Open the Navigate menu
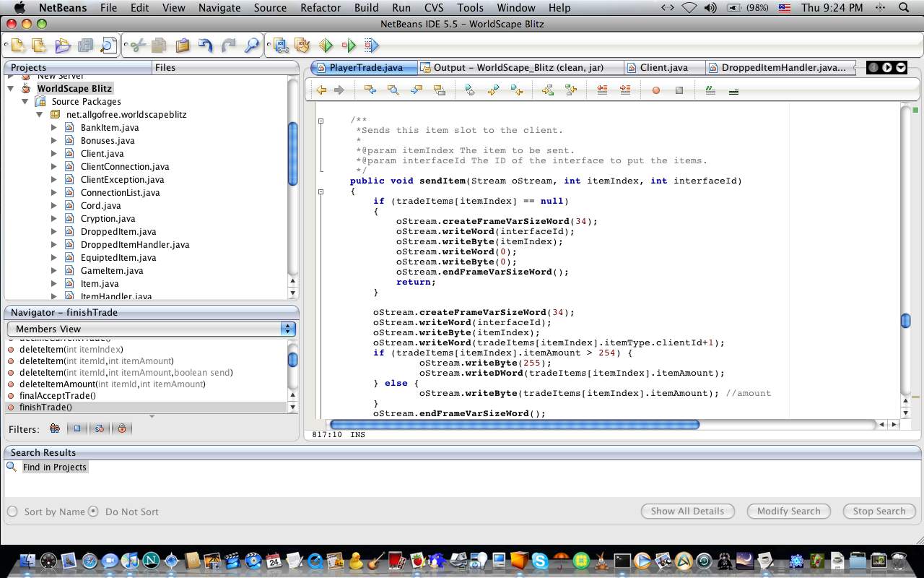924x578 pixels. [219, 8]
